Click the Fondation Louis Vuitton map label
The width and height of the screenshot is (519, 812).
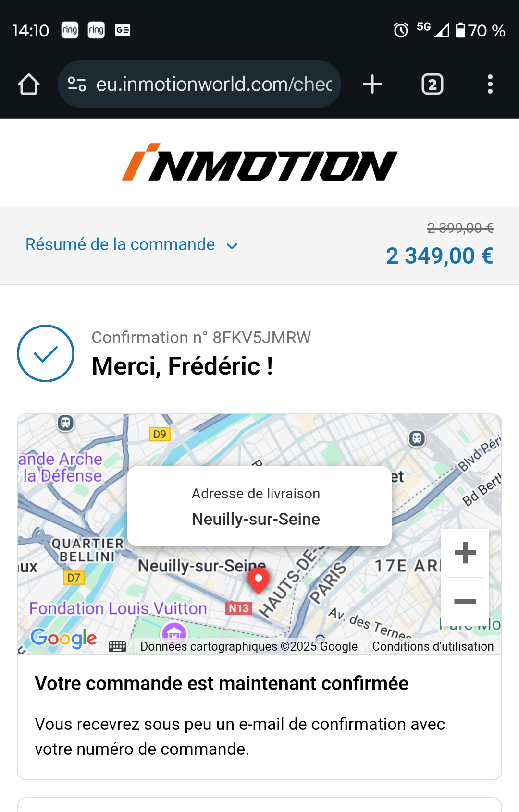click(x=118, y=608)
